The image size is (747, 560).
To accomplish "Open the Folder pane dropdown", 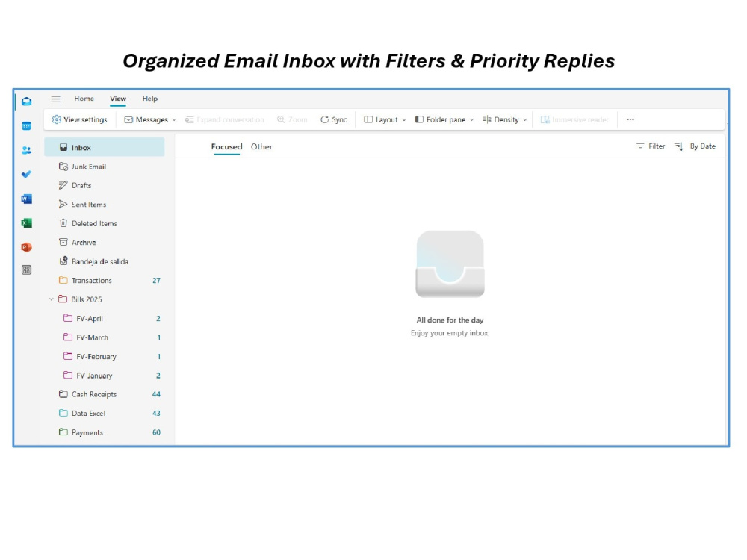I will pyautogui.click(x=444, y=119).
